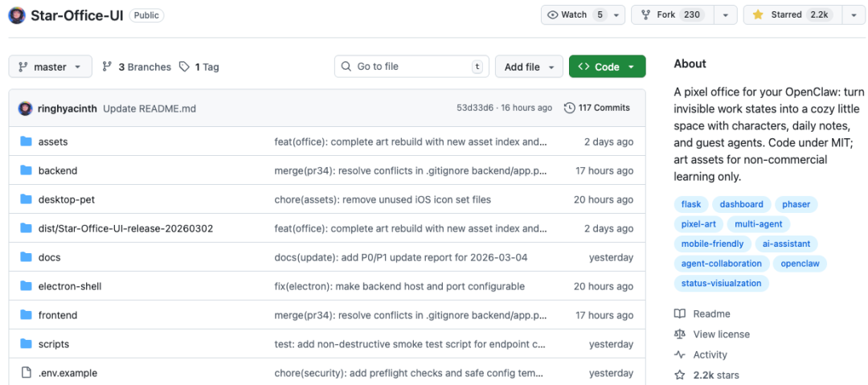View the 1 Tag link
The width and height of the screenshot is (868, 385).
click(x=199, y=67)
